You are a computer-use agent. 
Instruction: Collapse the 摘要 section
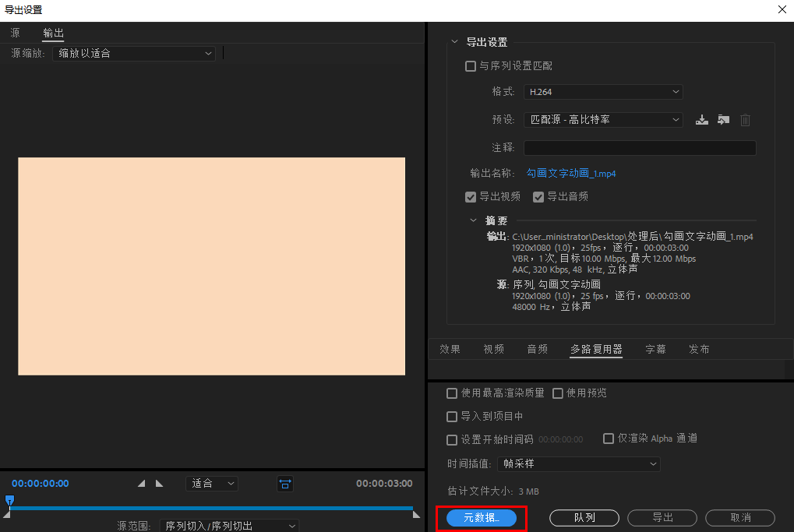click(473, 220)
